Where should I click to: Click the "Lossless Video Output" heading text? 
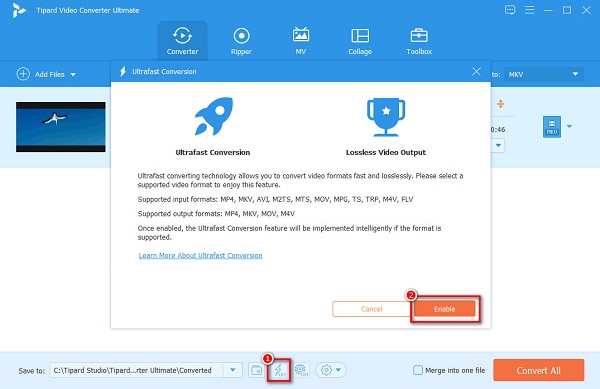[386, 152]
